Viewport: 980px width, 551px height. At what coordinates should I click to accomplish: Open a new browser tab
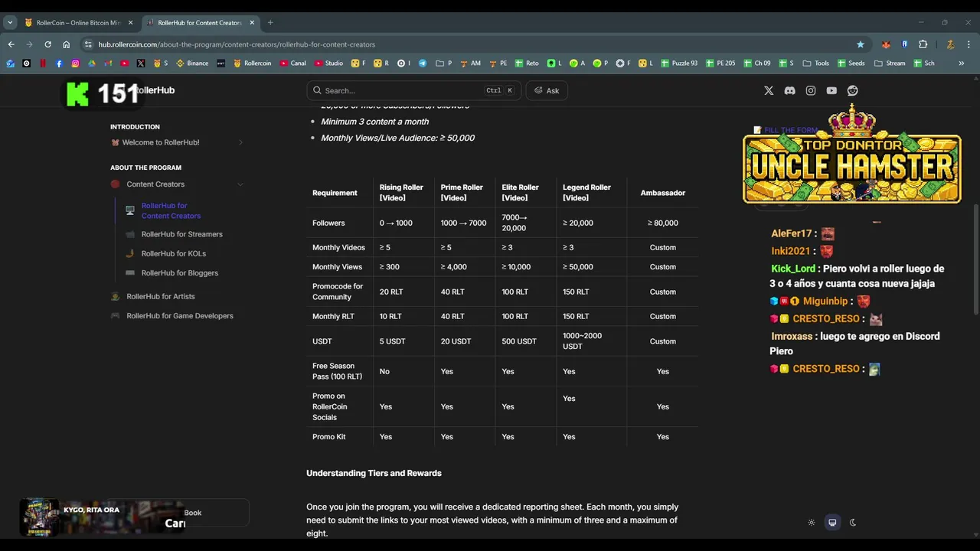pos(270,23)
